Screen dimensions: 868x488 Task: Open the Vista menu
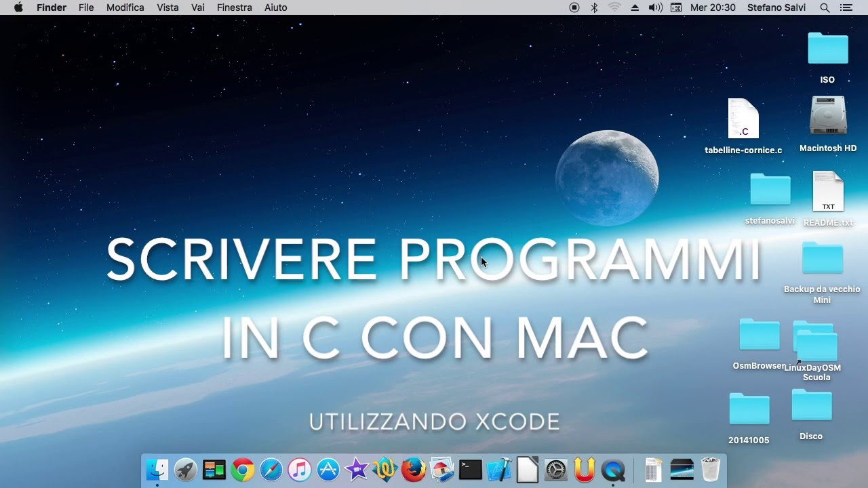pyautogui.click(x=167, y=7)
